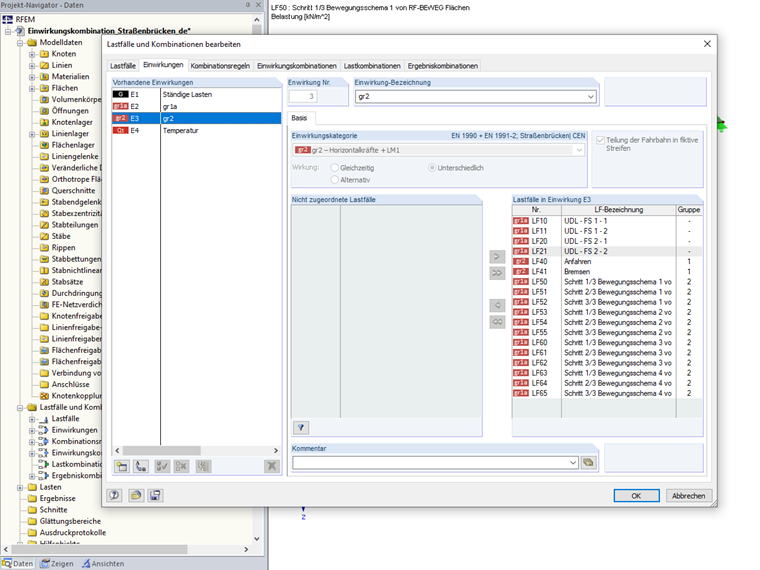Screen dimensions: 760x570
Task: Expand Linien tree node
Action: point(32,65)
